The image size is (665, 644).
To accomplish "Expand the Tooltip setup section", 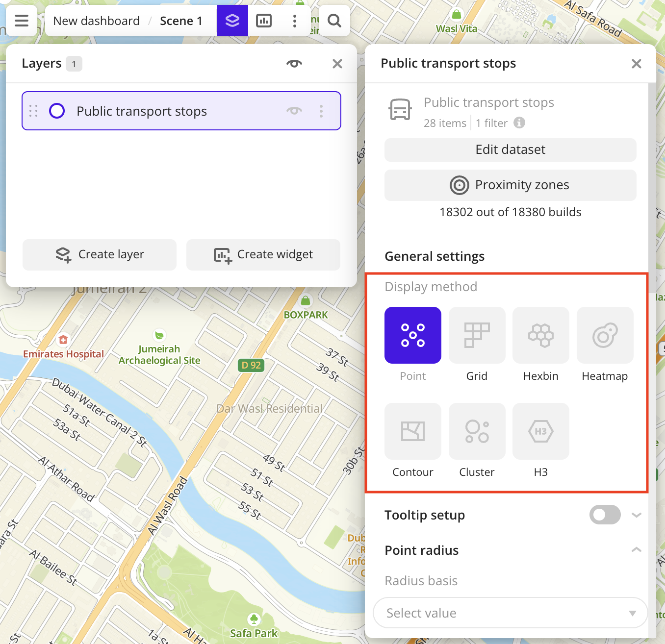I will 636,515.
